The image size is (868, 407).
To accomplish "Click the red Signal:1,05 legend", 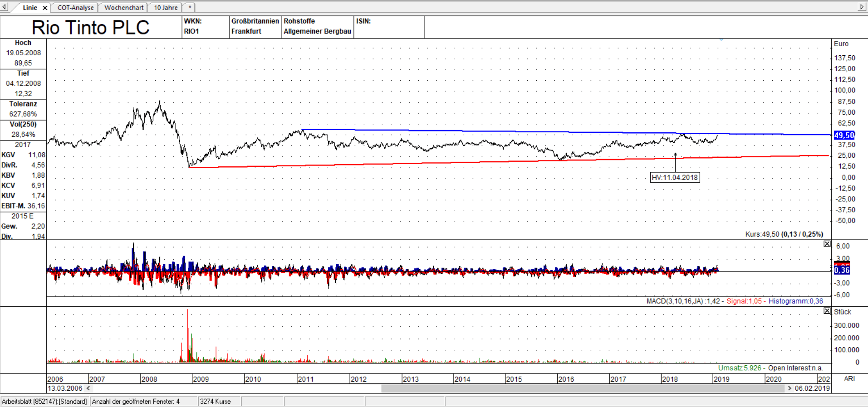I will point(744,301).
